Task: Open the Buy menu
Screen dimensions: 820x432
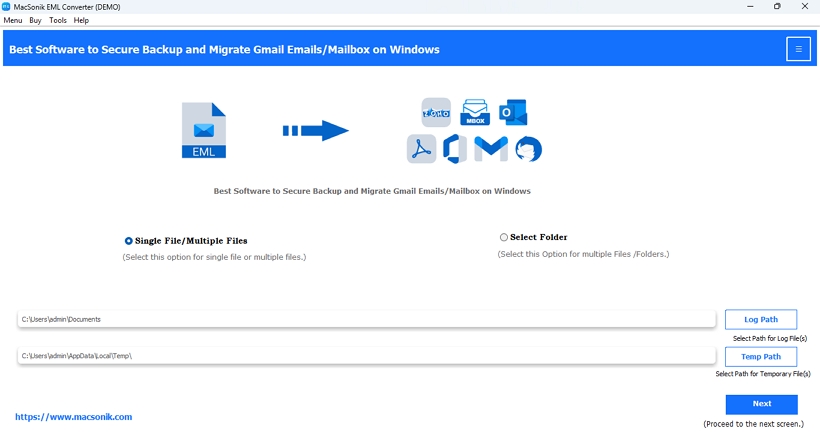Action: 35,20
